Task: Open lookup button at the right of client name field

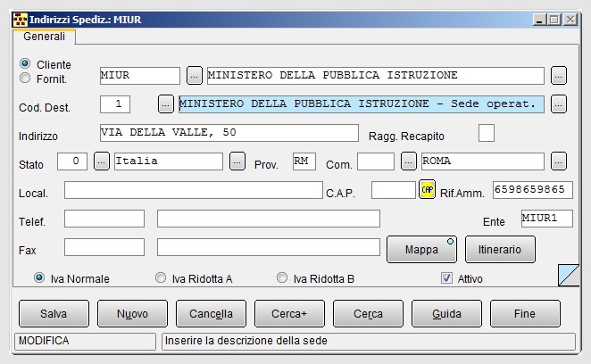Action: coord(558,76)
